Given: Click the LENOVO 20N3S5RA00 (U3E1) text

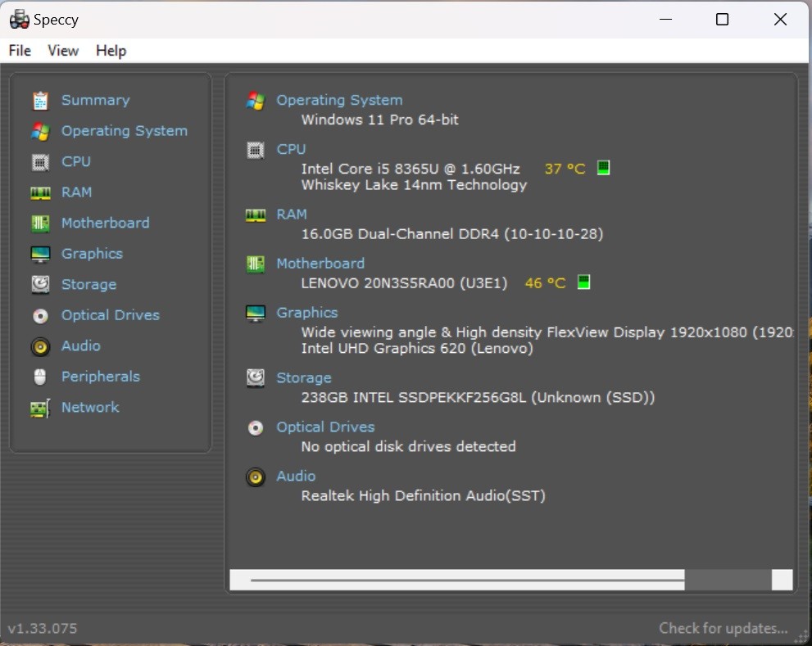Looking at the screenshot, I should point(405,283).
